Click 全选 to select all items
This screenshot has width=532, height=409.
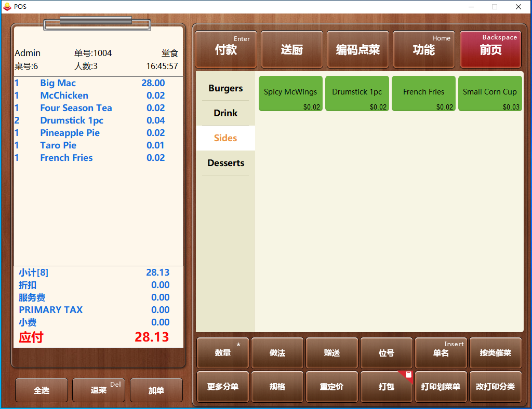(42, 390)
